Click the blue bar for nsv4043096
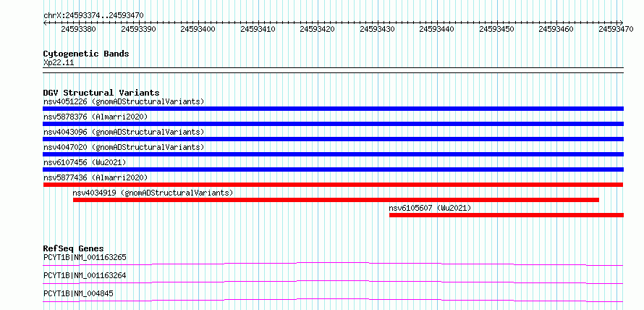Image resolution: width=644 pixels, height=310 pixels. point(333,139)
